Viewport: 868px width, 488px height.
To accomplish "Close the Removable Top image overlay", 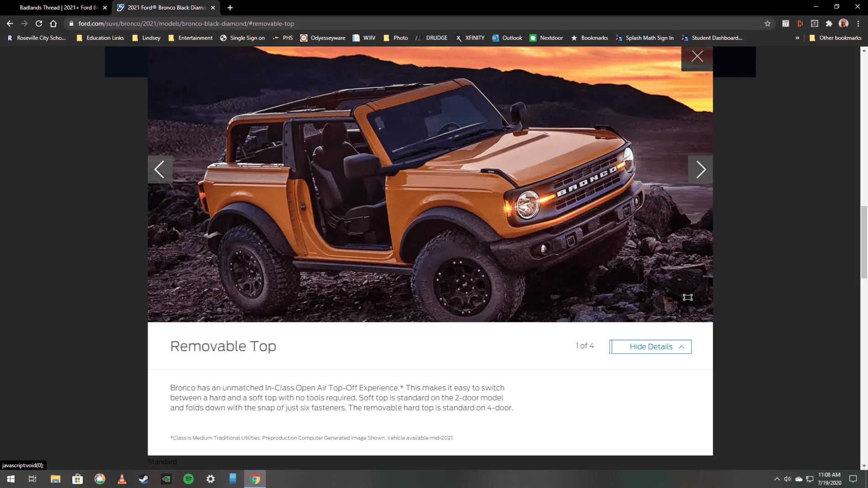I will tap(697, 57).
